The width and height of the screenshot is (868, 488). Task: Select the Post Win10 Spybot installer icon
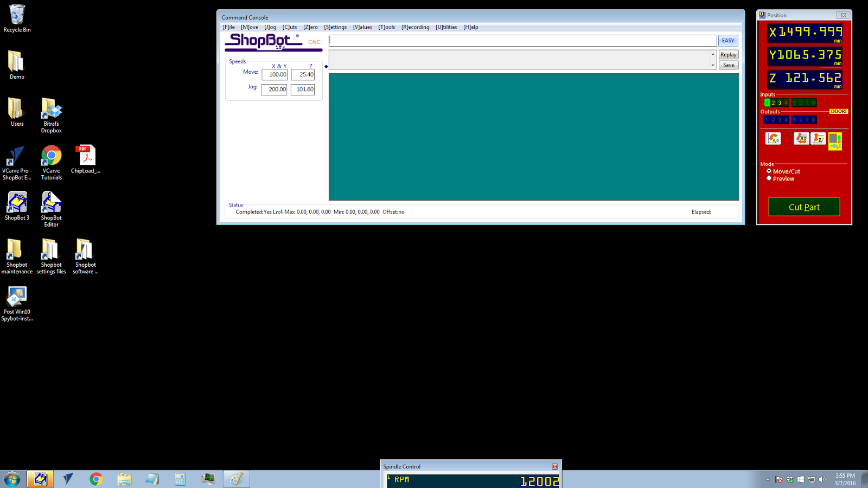[17, 304]
